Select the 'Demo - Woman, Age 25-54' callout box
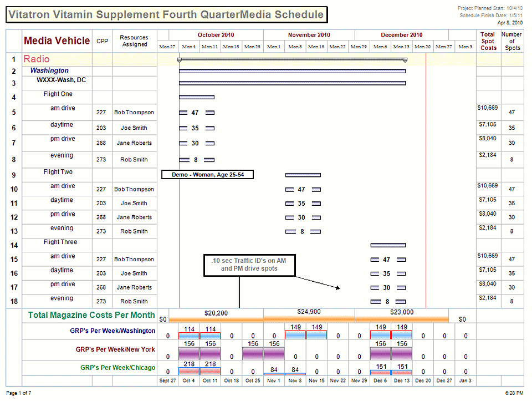532x401 pixels. 207,175
